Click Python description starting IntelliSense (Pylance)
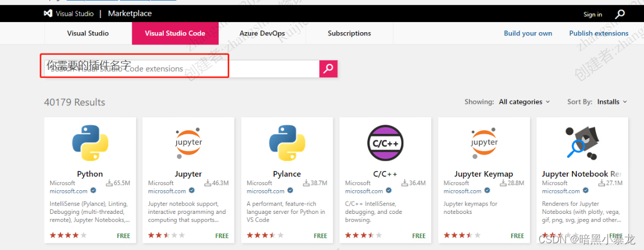The width and height of the screenshot is (644, 250). point(90,212)
